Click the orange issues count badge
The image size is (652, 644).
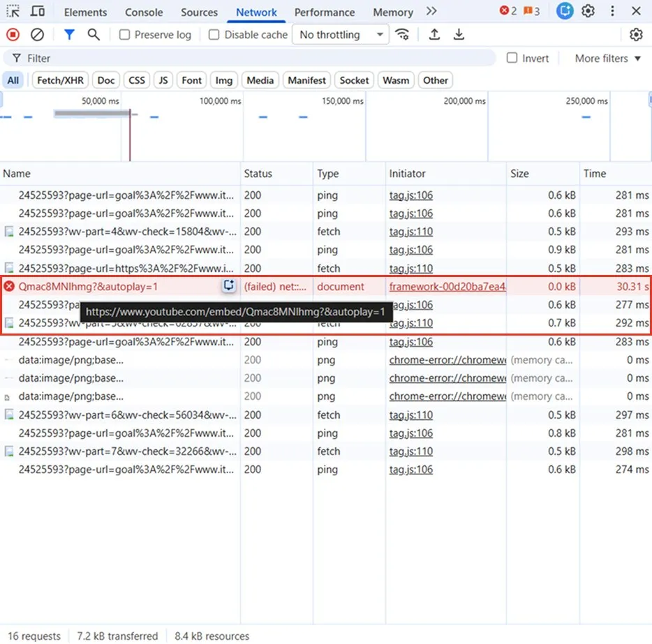coord(531,11)
